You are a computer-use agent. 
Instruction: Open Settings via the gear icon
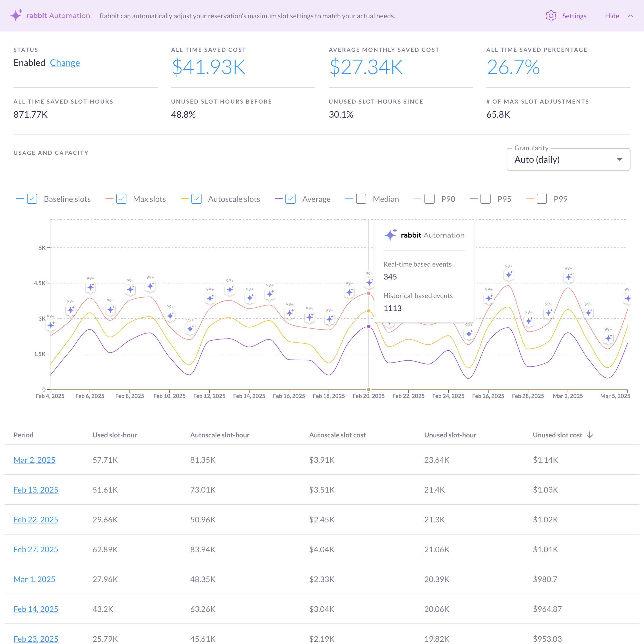tap(551, 16)
